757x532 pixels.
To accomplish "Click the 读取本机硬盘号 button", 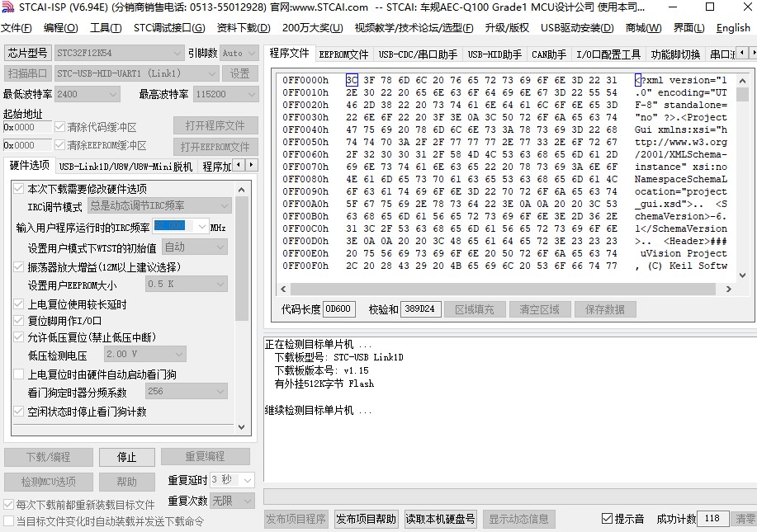I will (x=440, y=519).
